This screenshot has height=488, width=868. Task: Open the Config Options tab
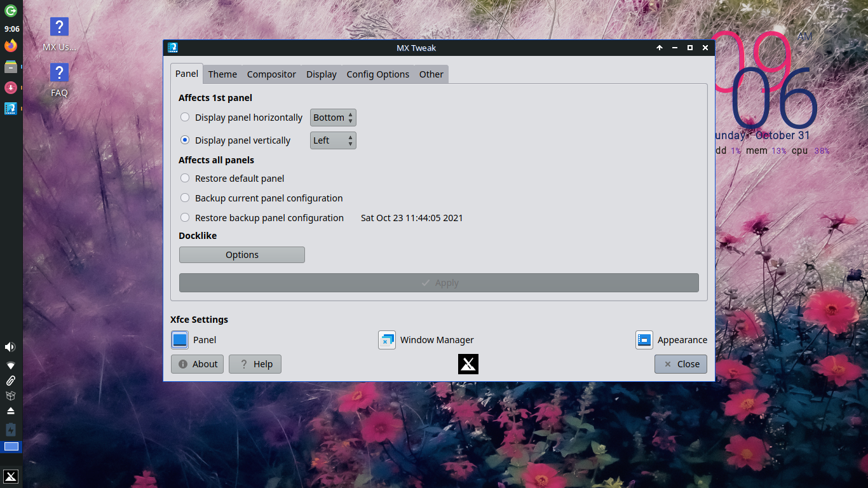[378, 74]
